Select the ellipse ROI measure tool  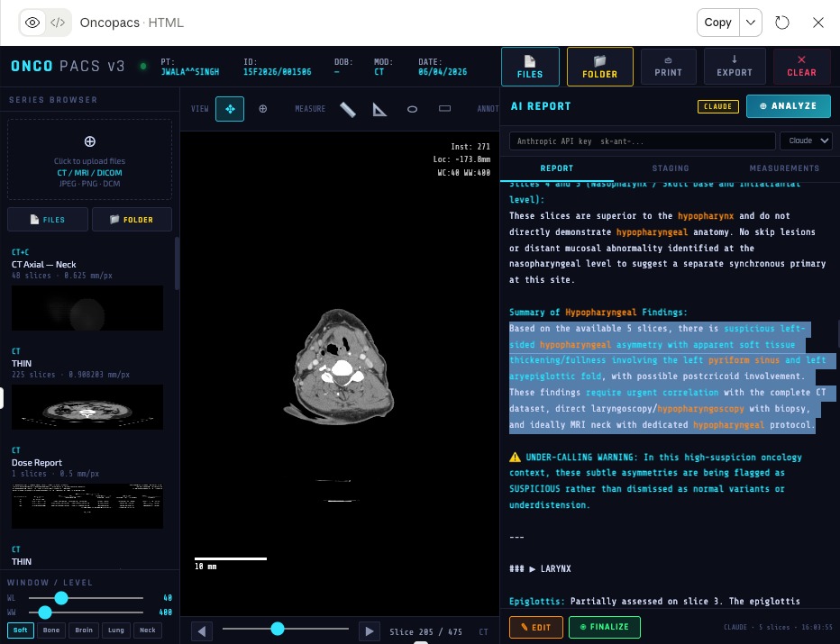click(412, 109)
